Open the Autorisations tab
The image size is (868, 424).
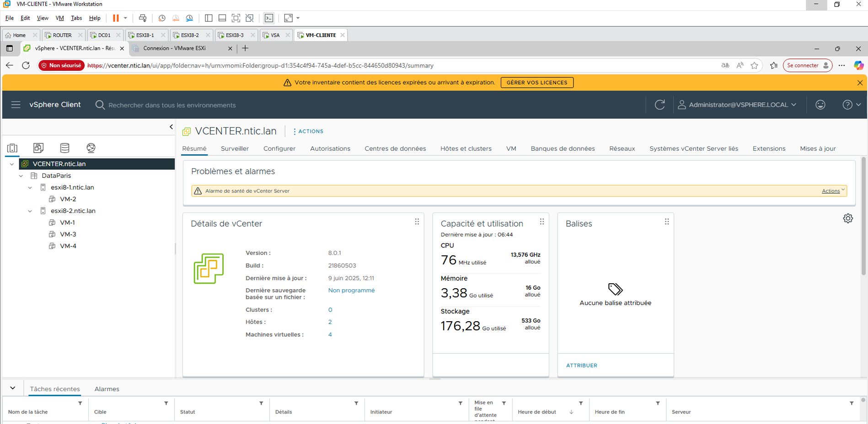(330, 148)
